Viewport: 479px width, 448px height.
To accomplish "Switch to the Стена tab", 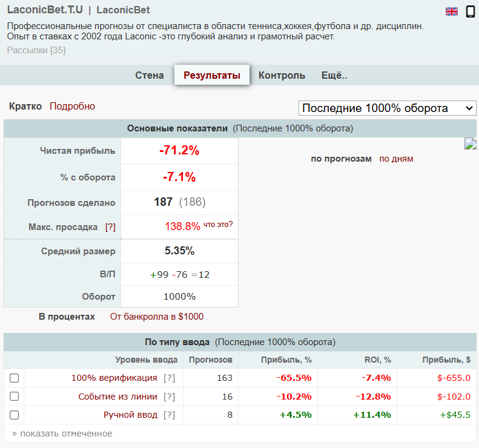I will coord(149,75).
